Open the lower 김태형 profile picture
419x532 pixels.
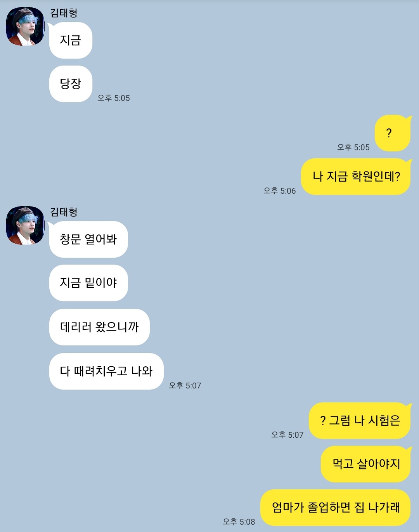tap(25, 225)
